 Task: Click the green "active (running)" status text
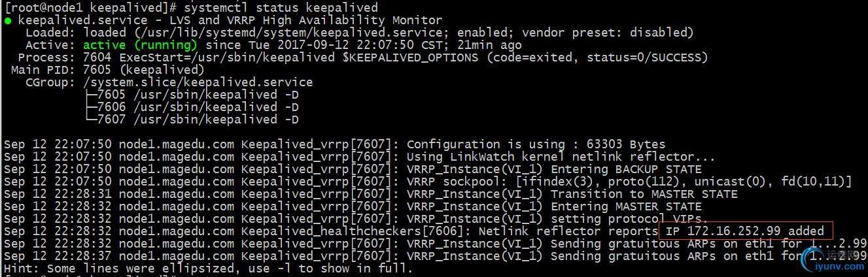click(x=140, y=45)
